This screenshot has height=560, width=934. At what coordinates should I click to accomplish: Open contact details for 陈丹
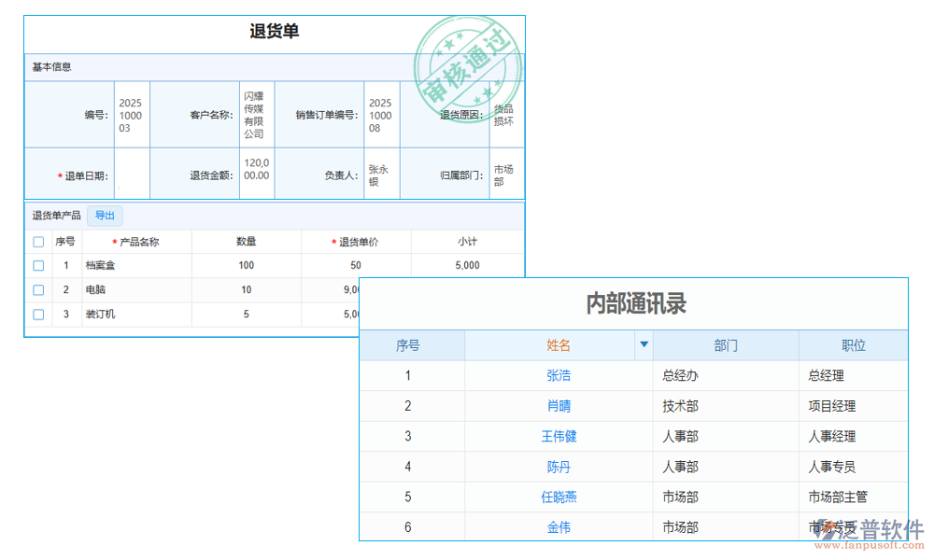tap(558, 467)
